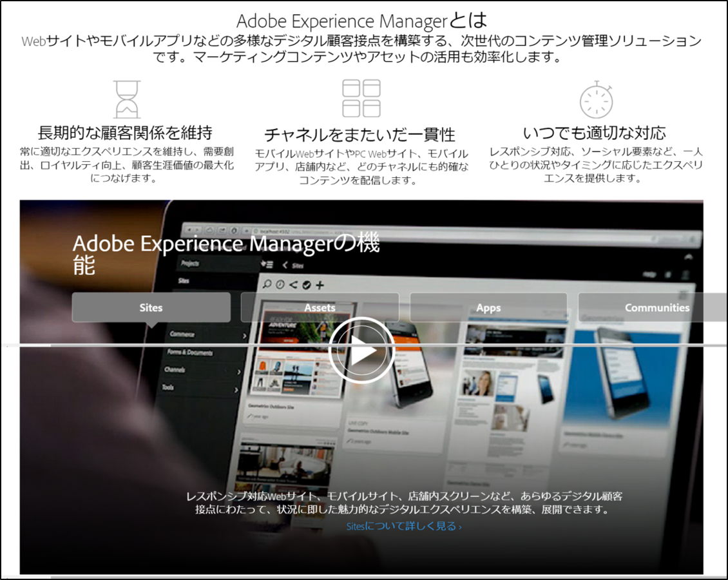728x580 pixels.
Task: Switch to the Communities tab
Action: (653, 307)
